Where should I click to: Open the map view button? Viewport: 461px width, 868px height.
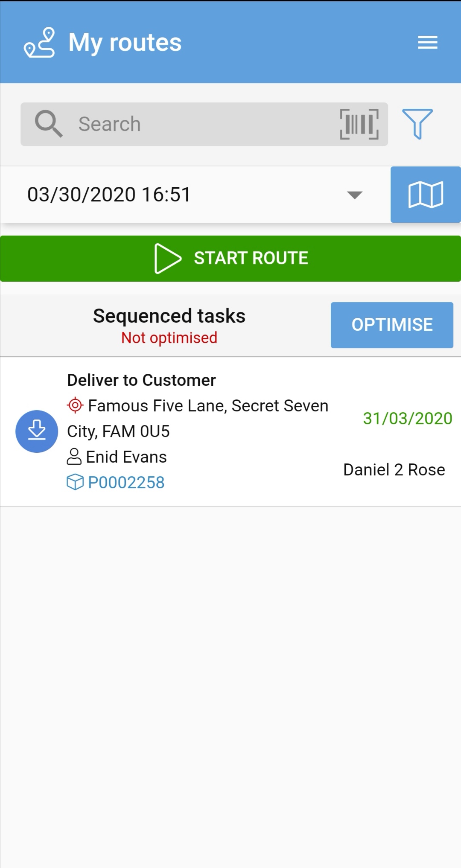pos(426,195)
